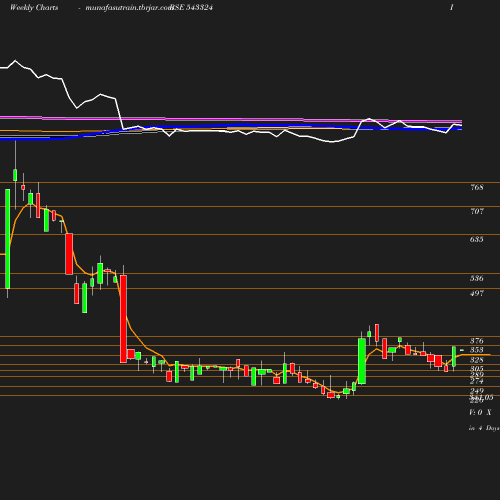Click the 707 price level label
This screenshot has width=500, height=500.
pos(477,211)
